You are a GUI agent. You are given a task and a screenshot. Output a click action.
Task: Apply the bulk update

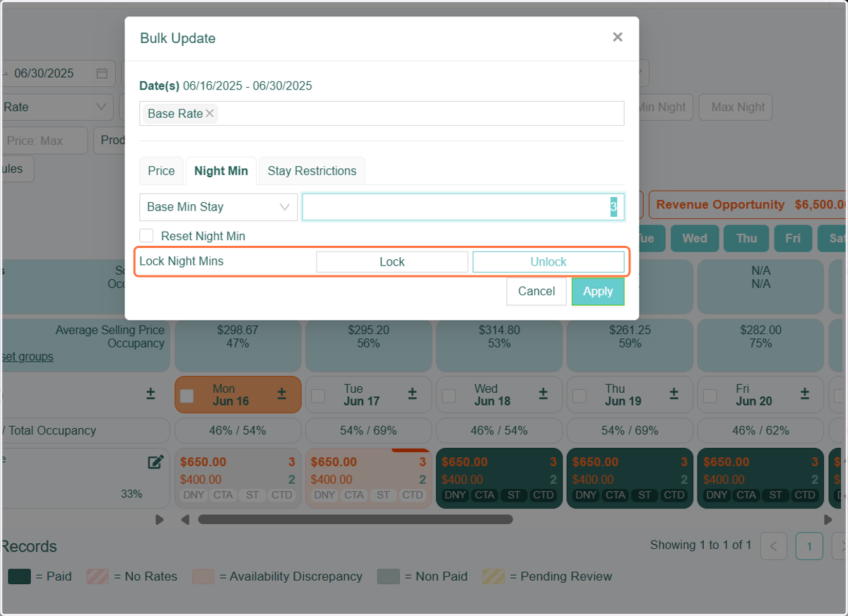point(598,291)
